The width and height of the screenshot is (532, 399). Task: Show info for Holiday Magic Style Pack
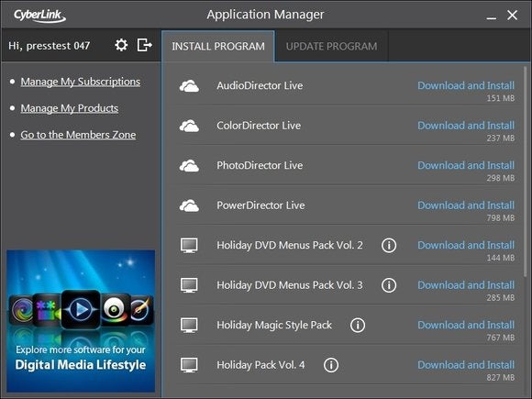(x=358, y=325)
